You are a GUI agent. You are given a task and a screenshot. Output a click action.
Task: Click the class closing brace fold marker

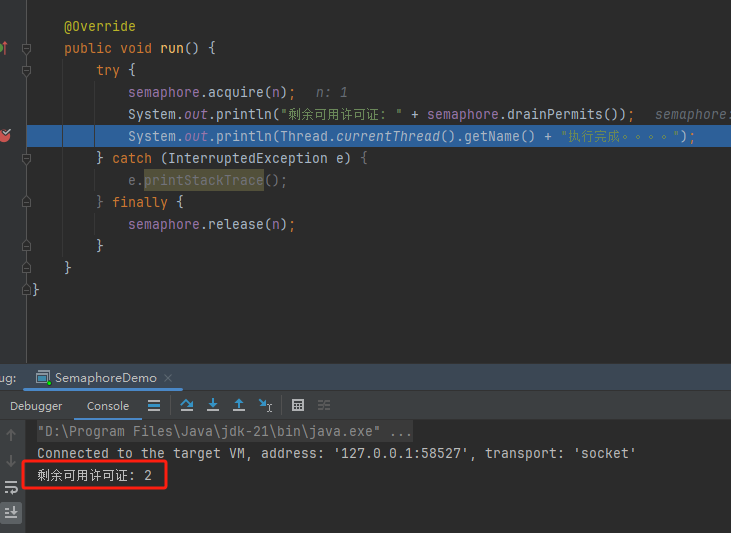click(27, 290)
